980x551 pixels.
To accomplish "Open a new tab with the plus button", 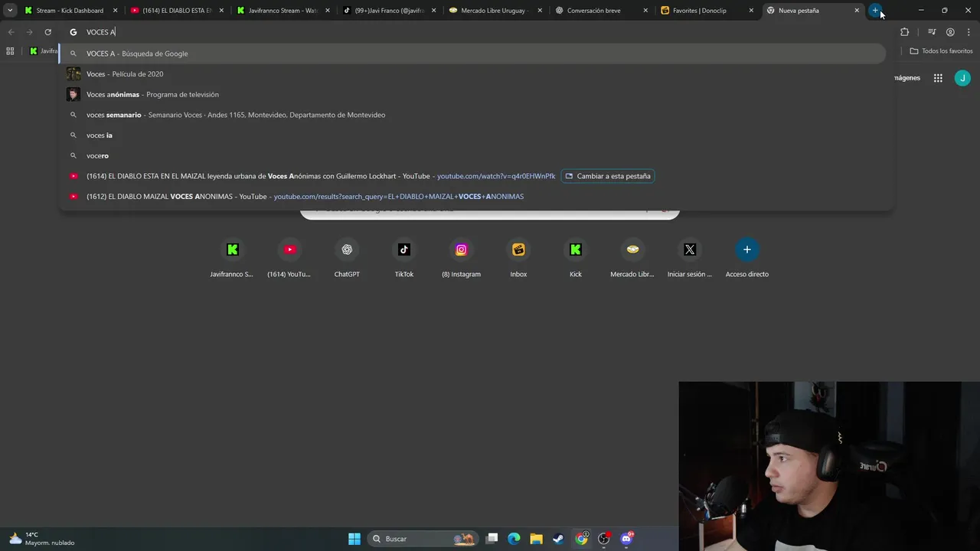I will 875,11.
